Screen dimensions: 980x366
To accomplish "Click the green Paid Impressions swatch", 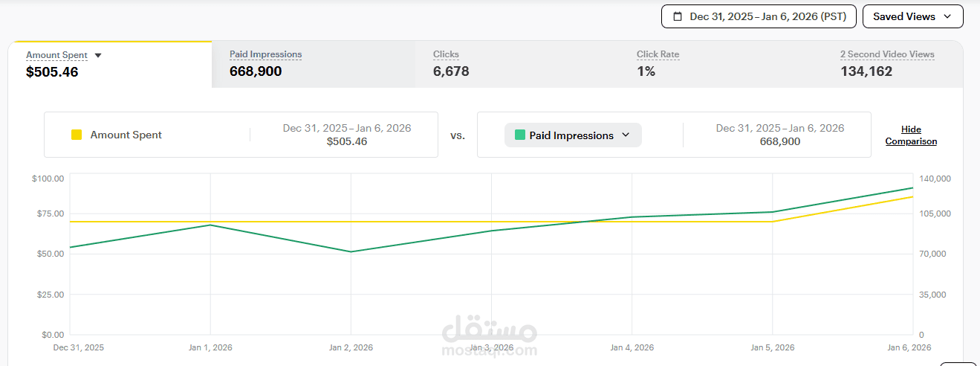I will pos(520,135).
